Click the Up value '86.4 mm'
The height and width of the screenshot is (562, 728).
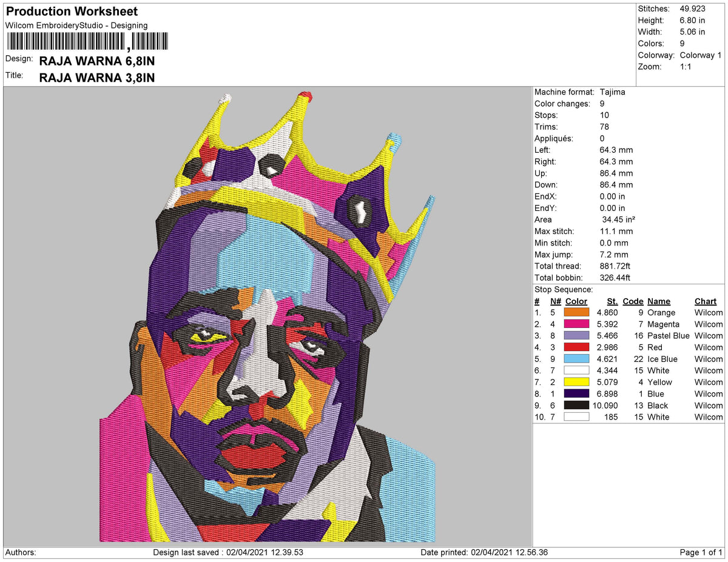point(616,173)
